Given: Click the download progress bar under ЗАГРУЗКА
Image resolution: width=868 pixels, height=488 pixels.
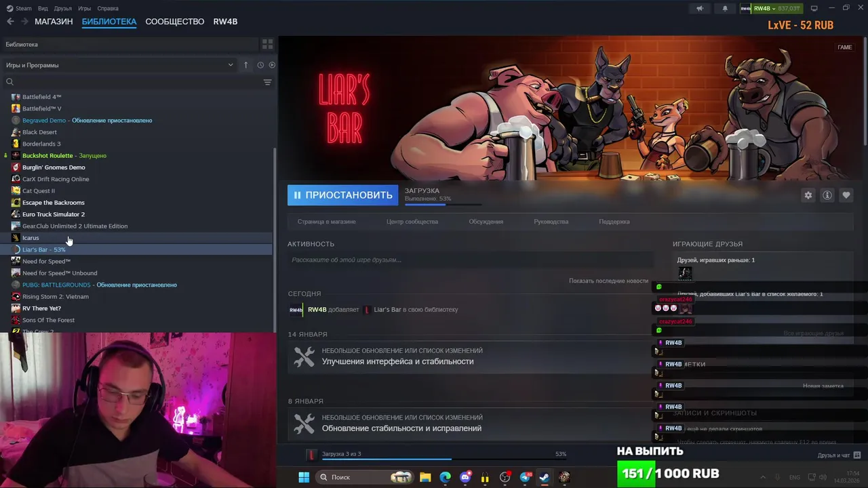Looking at the screenshot, I should click(443, 204).
